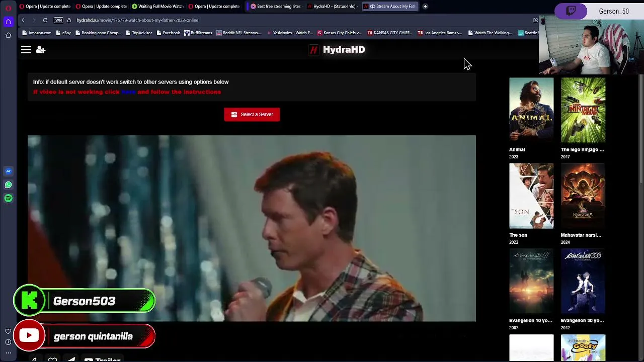Open the sidebar three-dots more menu

coord(8,353)
